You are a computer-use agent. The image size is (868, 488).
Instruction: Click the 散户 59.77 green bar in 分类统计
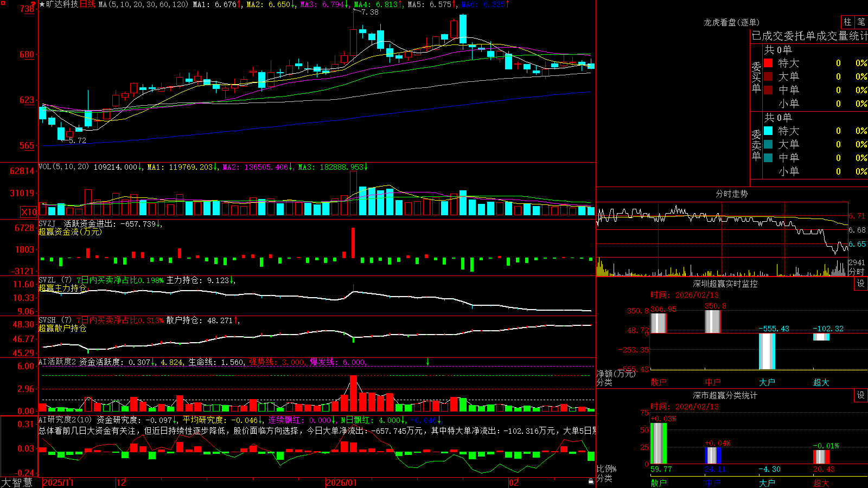pyautogui.click(x=658, y=443)
